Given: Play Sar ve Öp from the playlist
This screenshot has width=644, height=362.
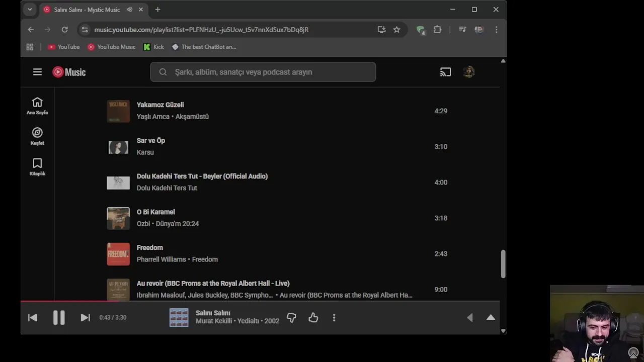Looking at the screenshot, I should point(150,140).
